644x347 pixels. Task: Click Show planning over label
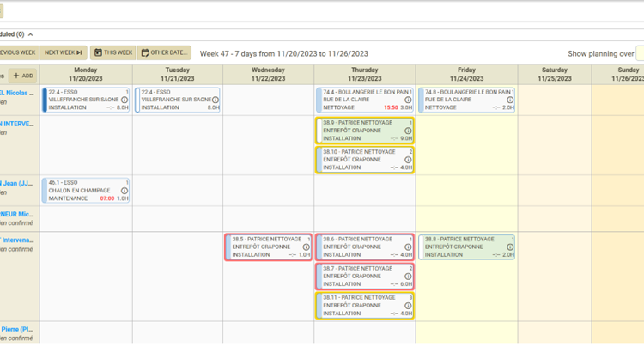pyautogui.click(x=601, y=54)
